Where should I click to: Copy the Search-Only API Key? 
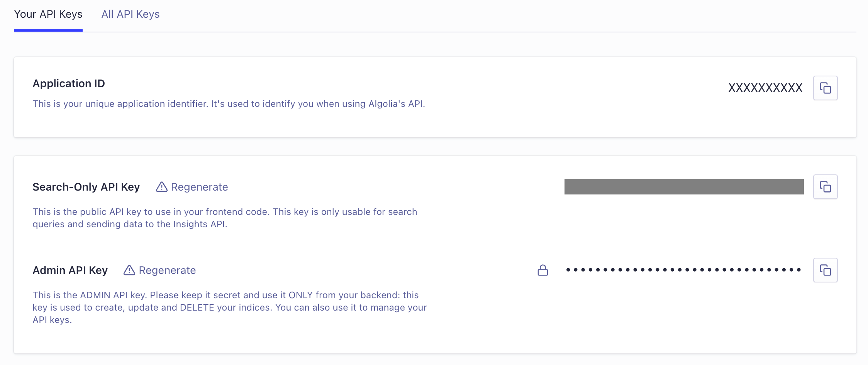[826, 186]
